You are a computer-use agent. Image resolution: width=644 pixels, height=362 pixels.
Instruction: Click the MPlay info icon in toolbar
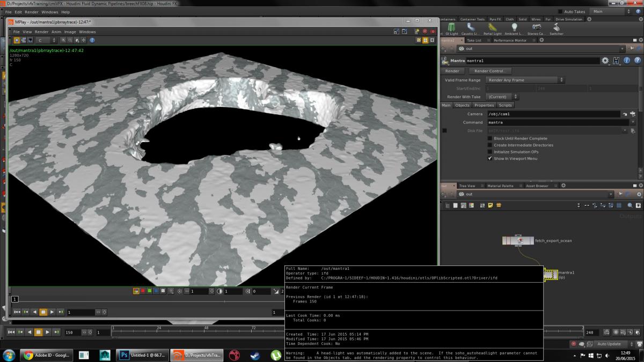click(92, 40)
